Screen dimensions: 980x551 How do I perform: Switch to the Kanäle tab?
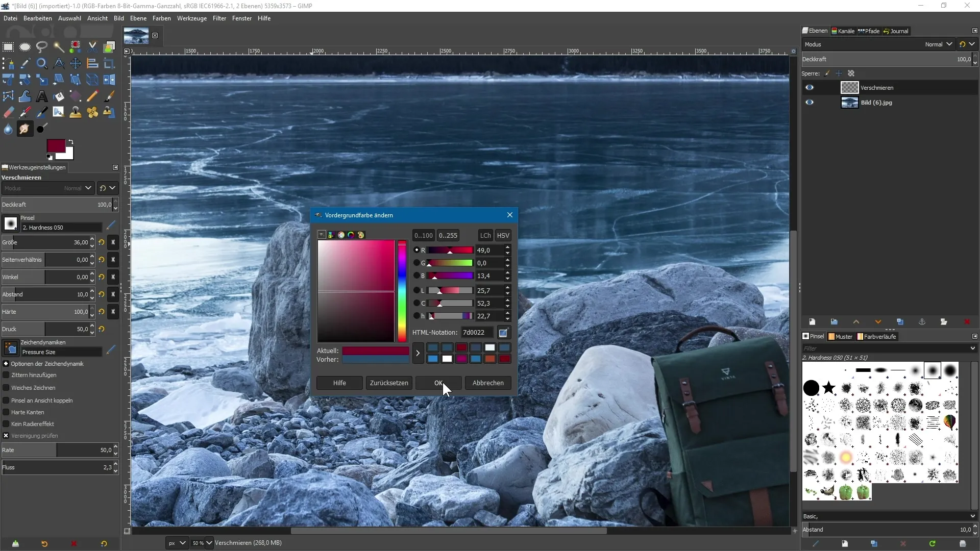(x=843, y=31)
